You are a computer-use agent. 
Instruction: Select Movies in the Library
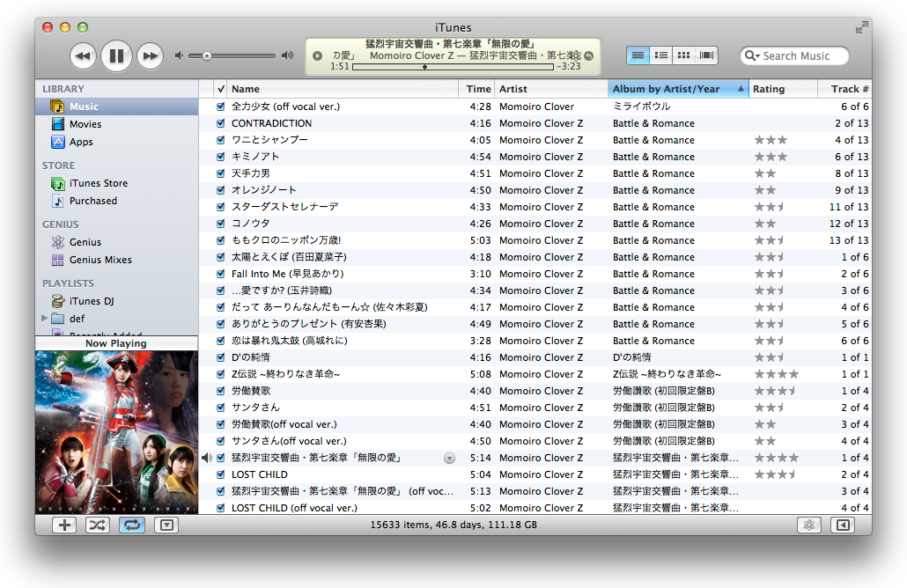[x=85, y=124]
